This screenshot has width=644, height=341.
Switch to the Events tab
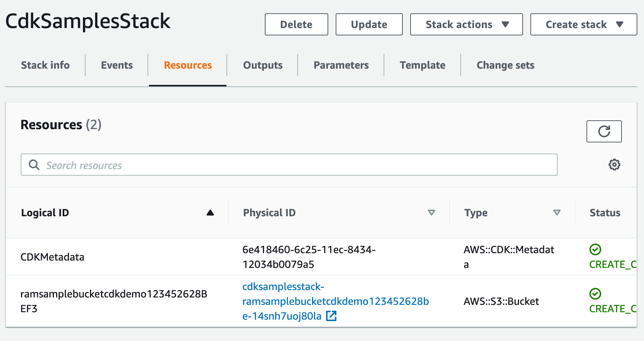117,65
